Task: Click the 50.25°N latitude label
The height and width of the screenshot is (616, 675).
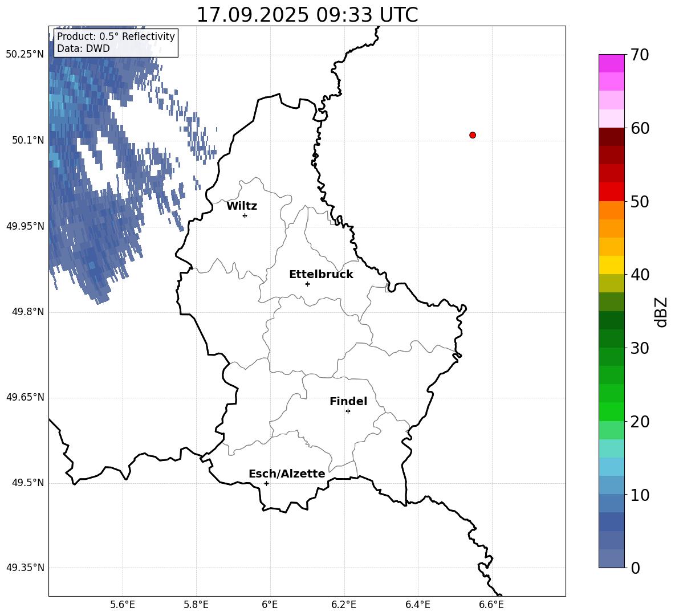Action: point(25,55)
